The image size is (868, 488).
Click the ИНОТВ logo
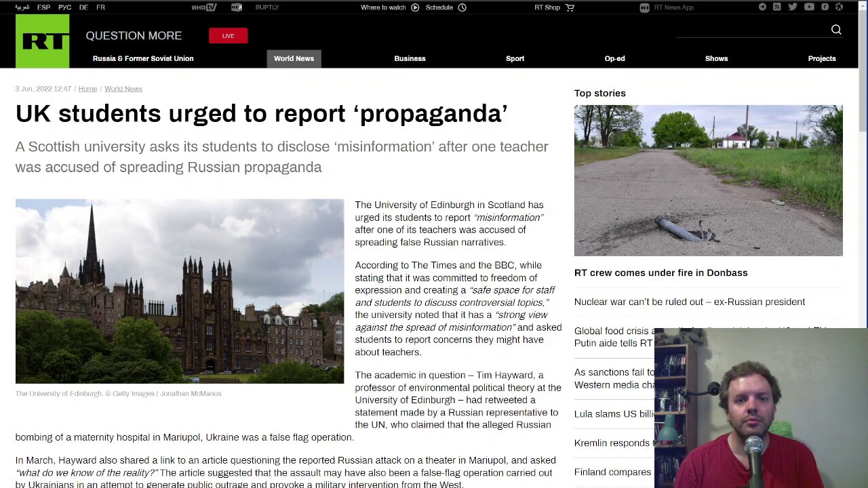click(204, 7)
